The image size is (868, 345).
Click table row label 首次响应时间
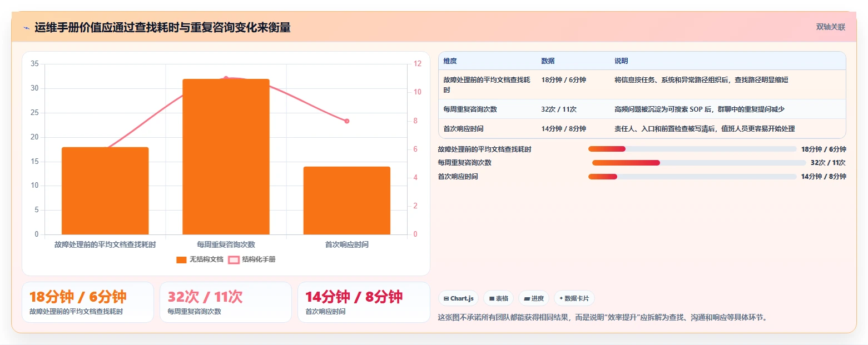click(x=463, y=129)
